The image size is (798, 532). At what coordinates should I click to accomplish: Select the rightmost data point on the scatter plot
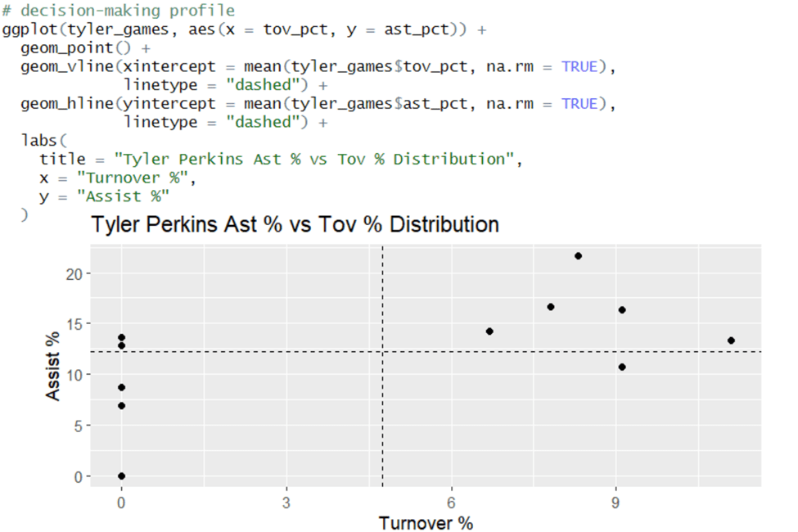point(731,340)
